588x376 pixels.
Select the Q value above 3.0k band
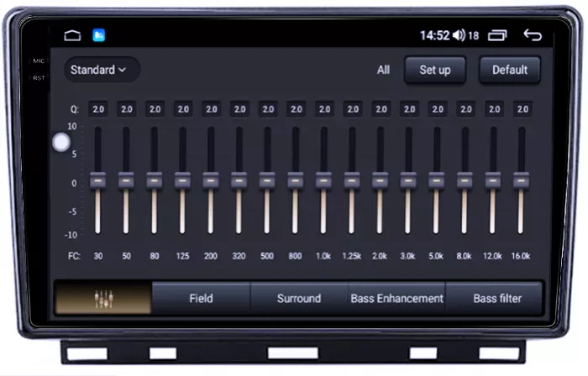point(410,109)
